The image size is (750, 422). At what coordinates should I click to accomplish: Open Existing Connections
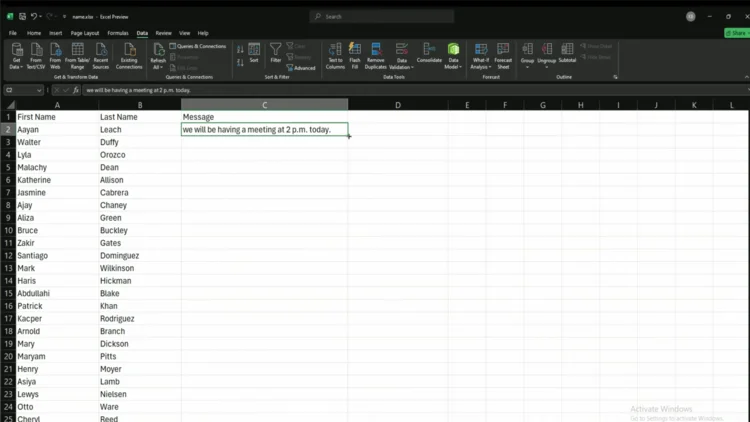129,56
